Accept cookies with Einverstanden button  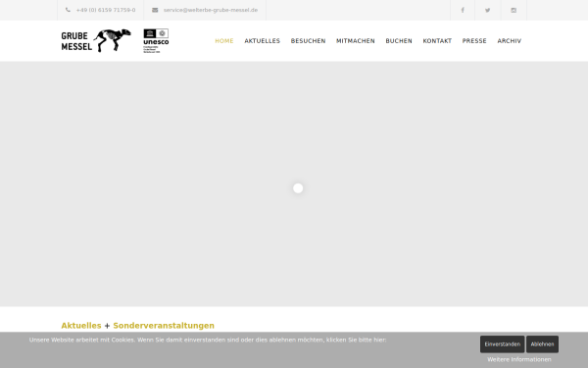502,344
